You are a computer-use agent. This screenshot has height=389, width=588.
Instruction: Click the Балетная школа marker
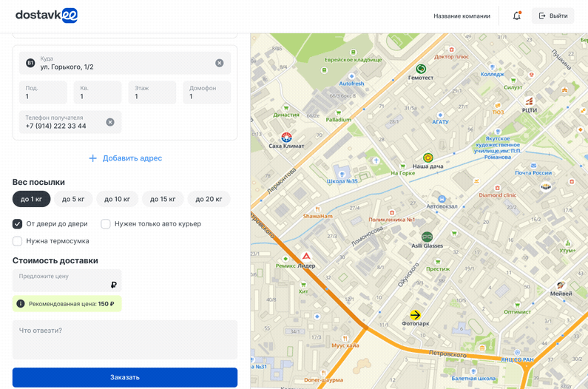point(473,371)
